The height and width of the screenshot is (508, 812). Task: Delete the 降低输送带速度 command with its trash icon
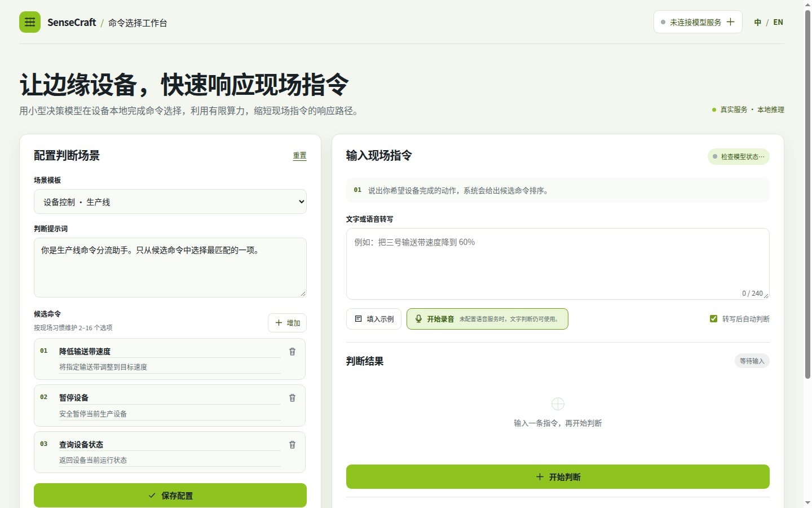[x=292, y=352]
